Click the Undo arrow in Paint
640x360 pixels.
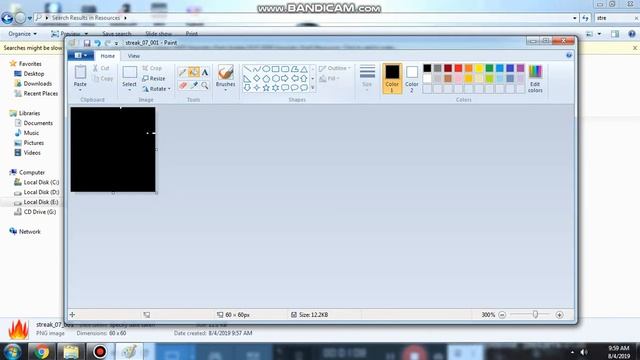point(98,43)
